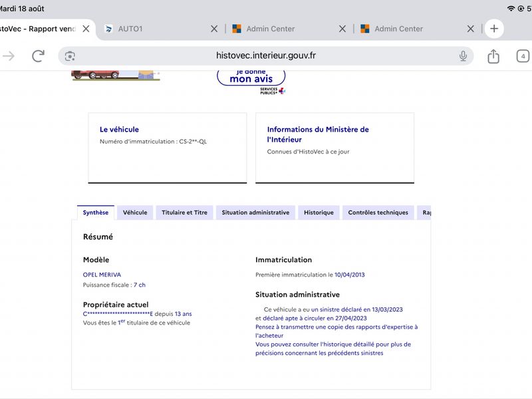This screenshot has height=399, width=532.
Task: Open a new browser tab
Action: click(x=494, y=29)
